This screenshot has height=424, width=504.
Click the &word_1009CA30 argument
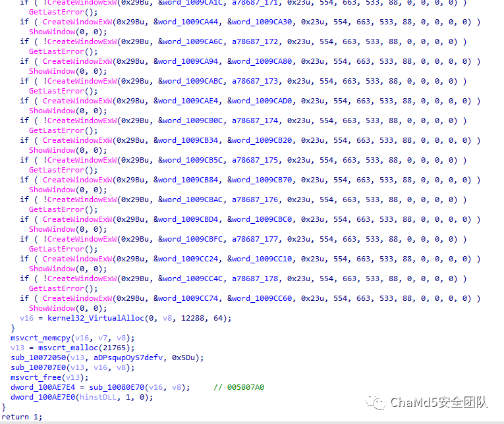[260, 22]
